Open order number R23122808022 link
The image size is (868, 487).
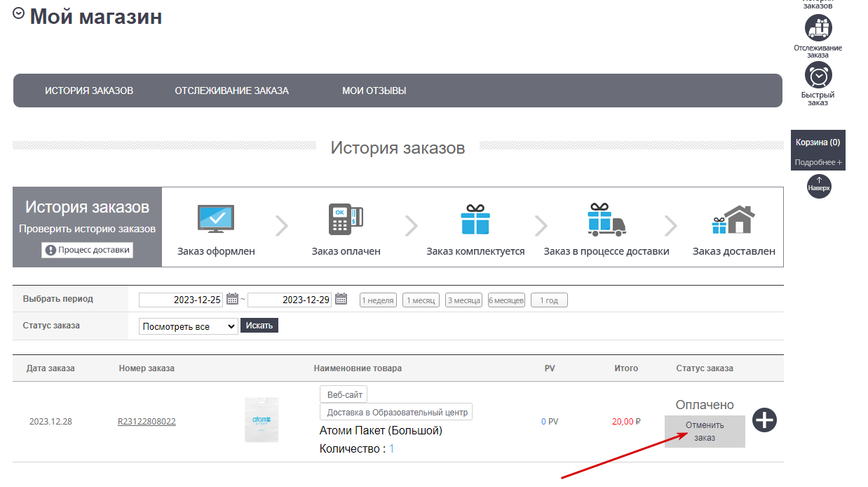coord(147,422)
